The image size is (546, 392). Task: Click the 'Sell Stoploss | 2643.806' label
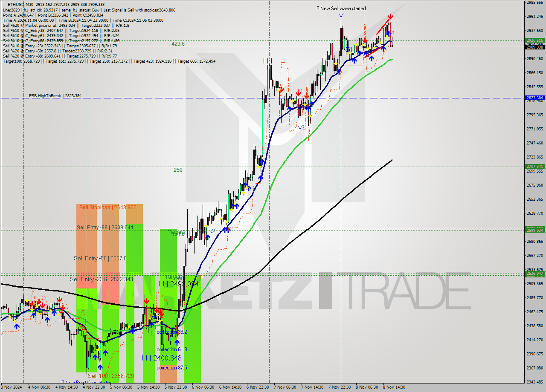107,208
